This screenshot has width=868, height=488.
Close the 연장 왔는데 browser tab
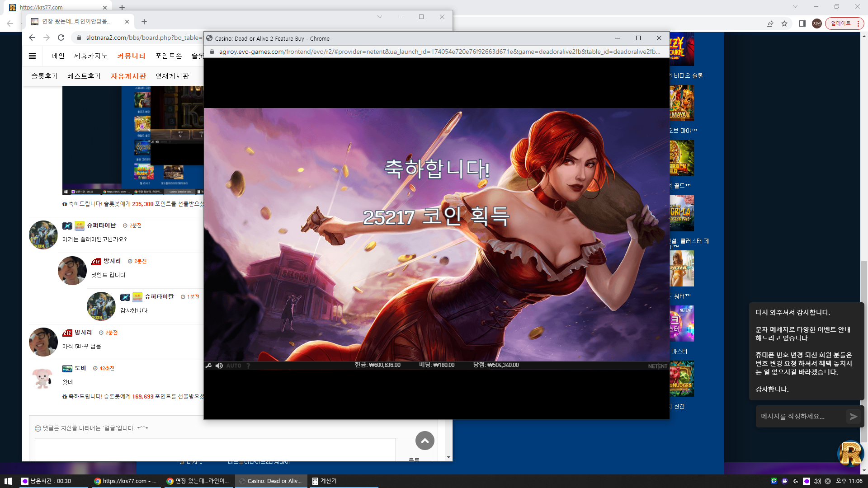pos(127,22)
